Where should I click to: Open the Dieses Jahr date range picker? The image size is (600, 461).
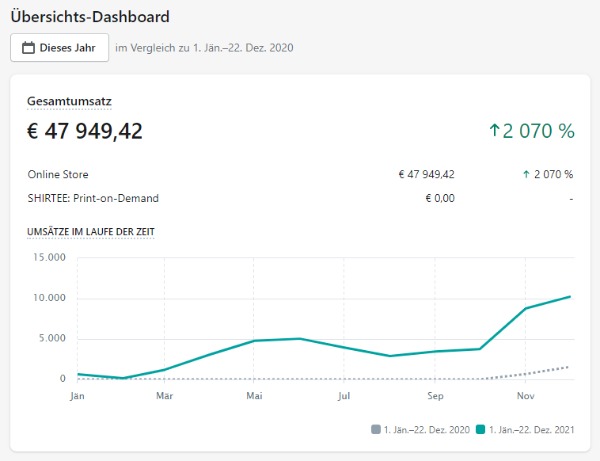(59, 47)
